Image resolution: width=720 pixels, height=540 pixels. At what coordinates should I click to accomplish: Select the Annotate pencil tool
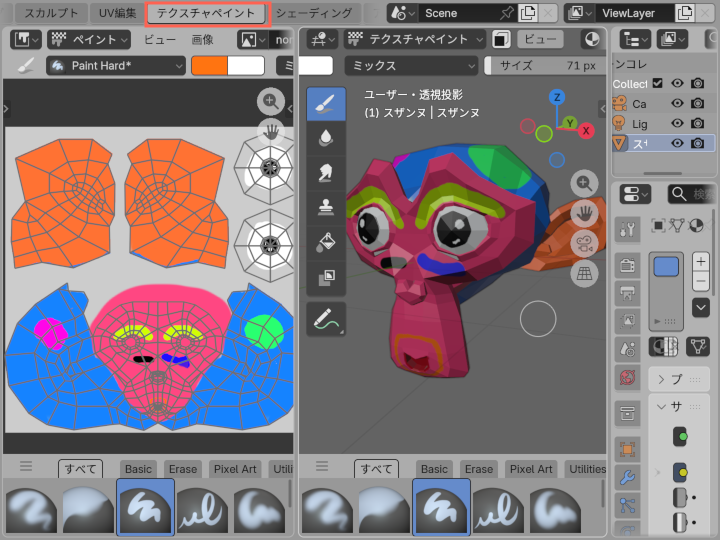[326, 319]
